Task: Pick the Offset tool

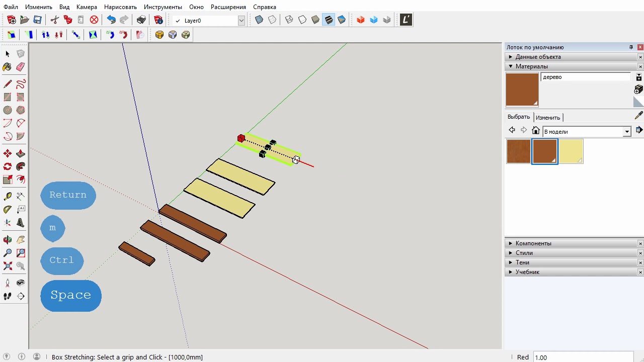Action: pyautogui.click(x=21, y=179)
